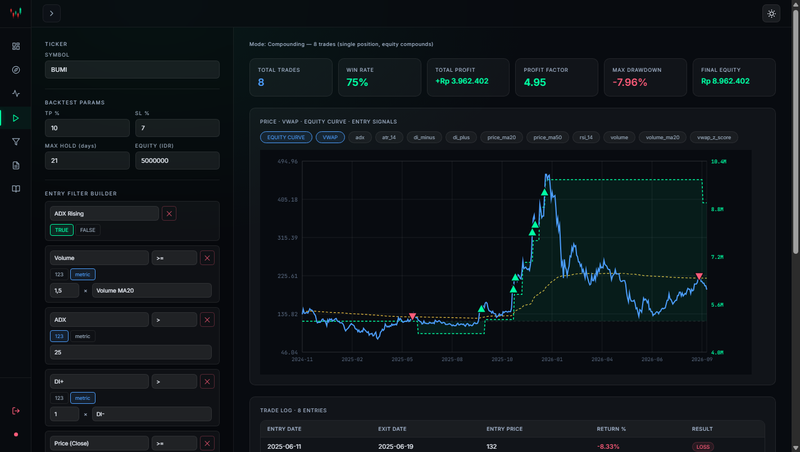Viewport: 800px width, 452px height.
Task: Toggle the price_ma50 chart overlay
Action: point(547,137)
